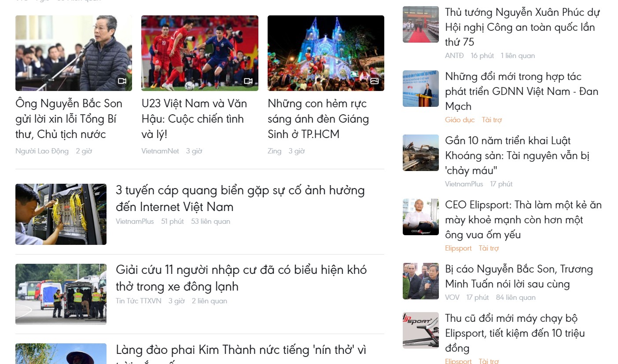The image size is (618, 364).
Task: Open CEO Elipsport article headline
Action: 523,220
